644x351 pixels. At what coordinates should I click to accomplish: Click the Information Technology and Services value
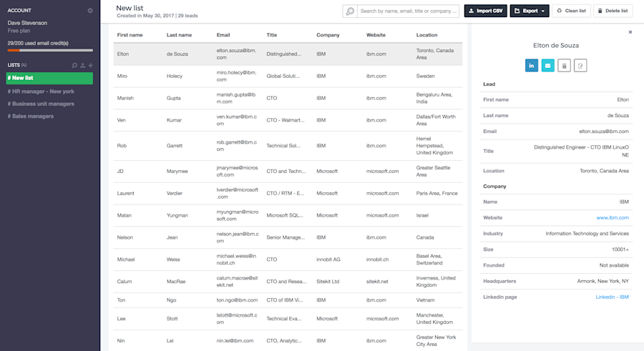click(587, 234)
